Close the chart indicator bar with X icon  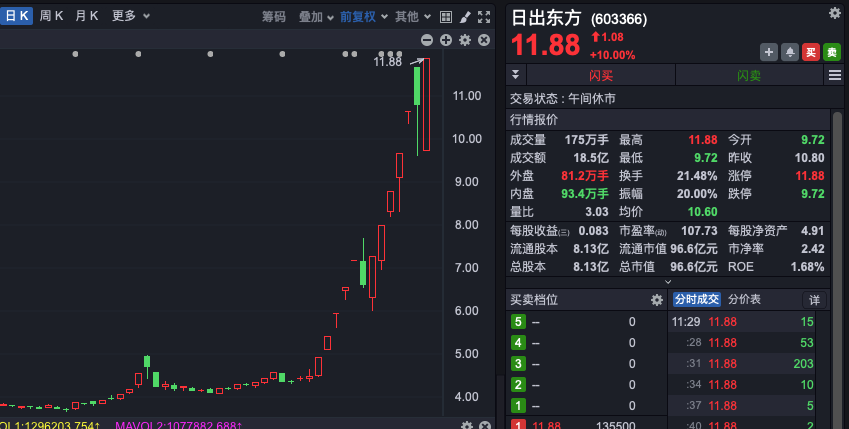[484, 40]
